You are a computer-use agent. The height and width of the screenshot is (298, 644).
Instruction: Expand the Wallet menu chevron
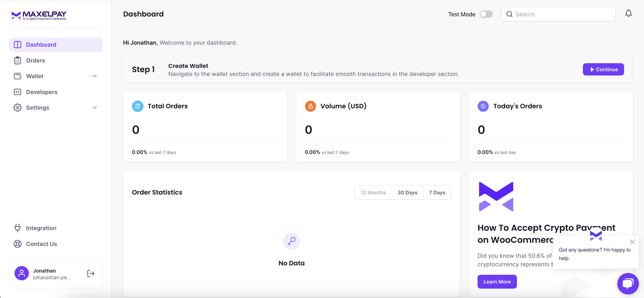click(x=94, y=76)
